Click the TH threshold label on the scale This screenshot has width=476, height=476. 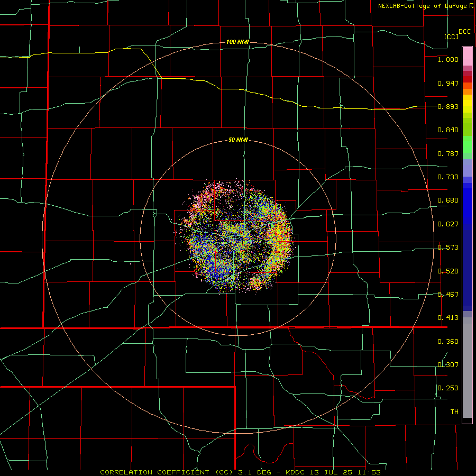pos(454,412)
